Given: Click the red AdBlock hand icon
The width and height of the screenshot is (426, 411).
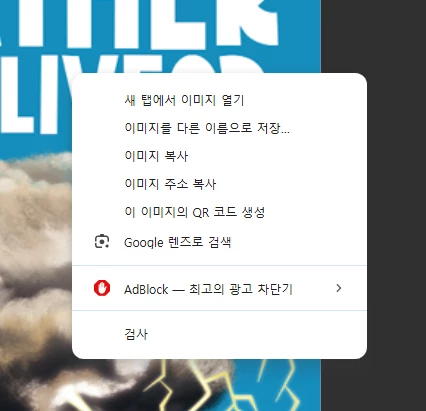Looking at the screenshot, I should [102, 288].
